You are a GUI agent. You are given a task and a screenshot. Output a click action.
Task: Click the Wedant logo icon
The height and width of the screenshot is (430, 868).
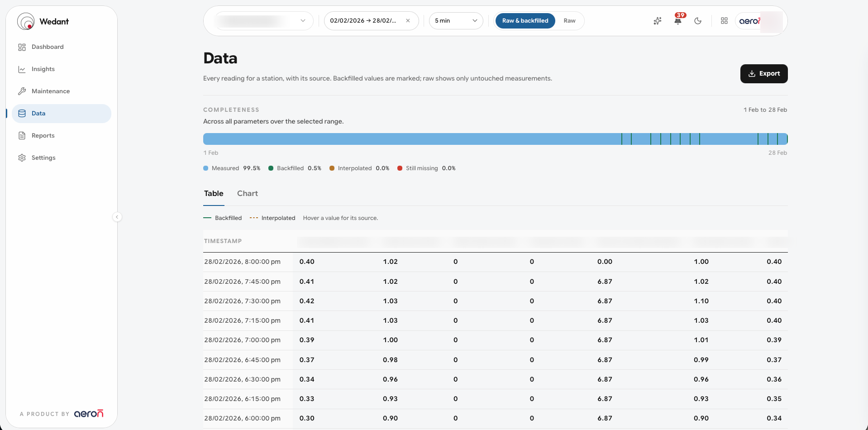click(26, 21)
